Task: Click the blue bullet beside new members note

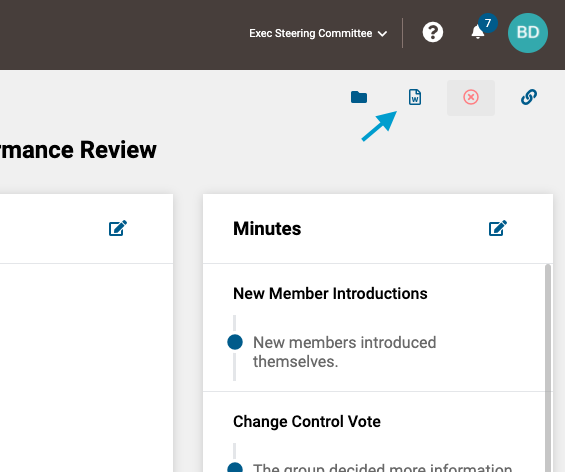Action: 235,342
